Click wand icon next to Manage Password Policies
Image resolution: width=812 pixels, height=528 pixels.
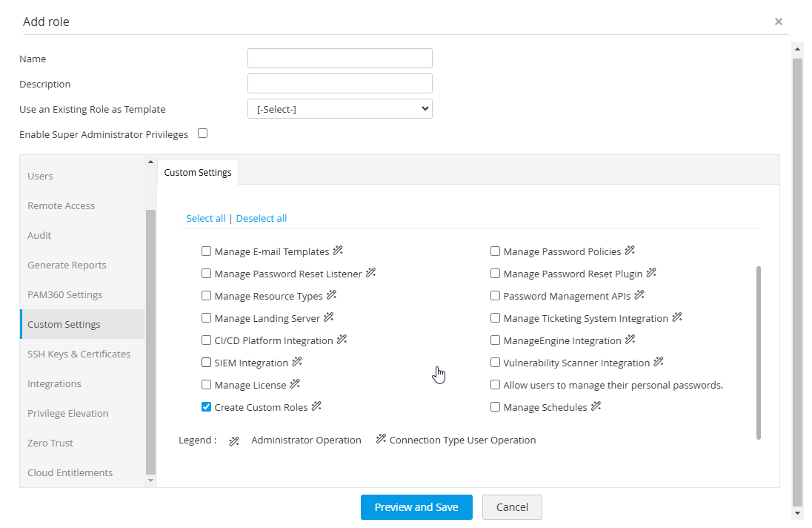[x=630, y=251]
